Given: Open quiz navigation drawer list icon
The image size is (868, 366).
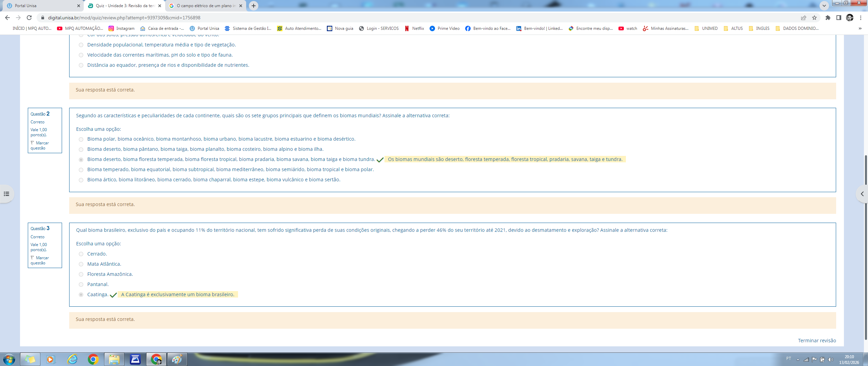Looking at the screenshot, I should tap(6, 194).
